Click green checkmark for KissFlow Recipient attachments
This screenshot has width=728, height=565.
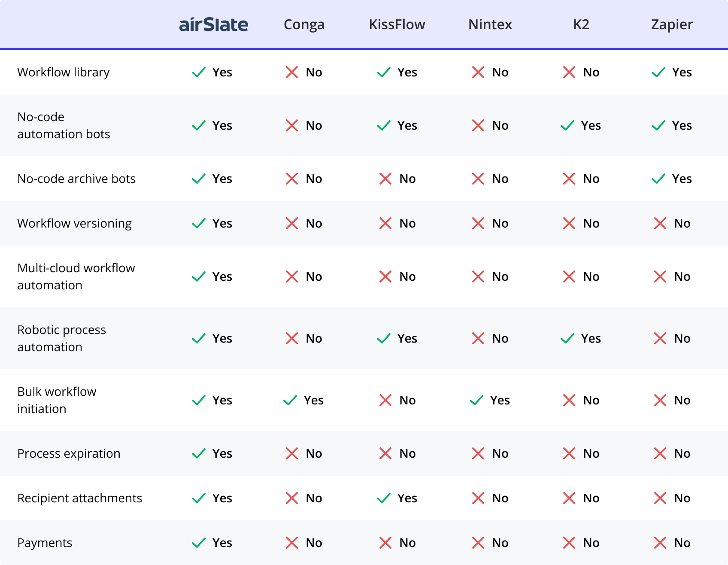(x=384, y=498)
